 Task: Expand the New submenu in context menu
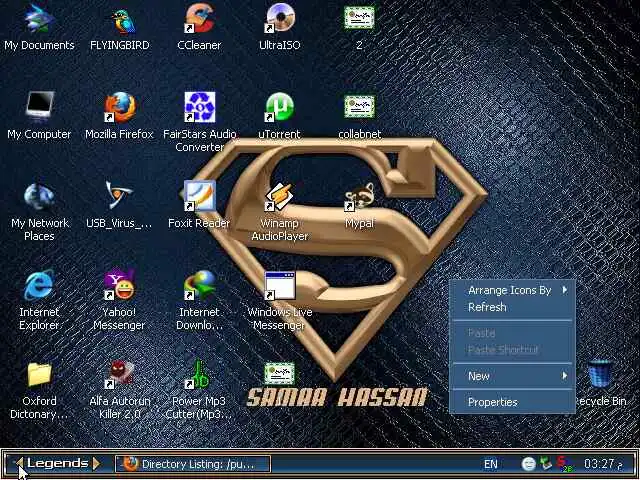pos(512,376)
